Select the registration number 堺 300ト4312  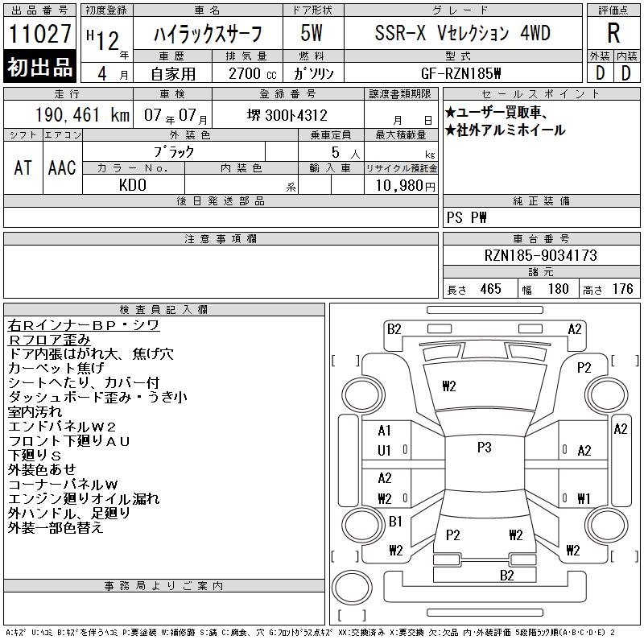pyautogui.click(x=287, y=115)
